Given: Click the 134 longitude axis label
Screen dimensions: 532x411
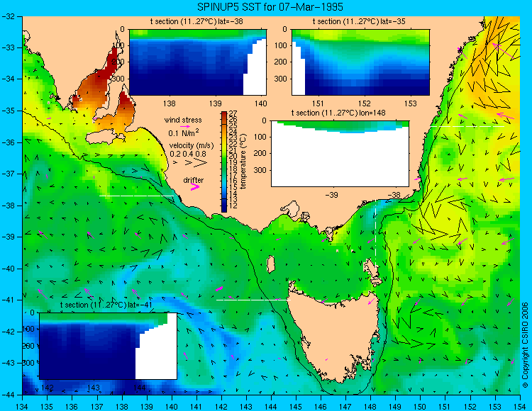Looking at the screenshot, I should pyautogui.click(x=23, y=406).
